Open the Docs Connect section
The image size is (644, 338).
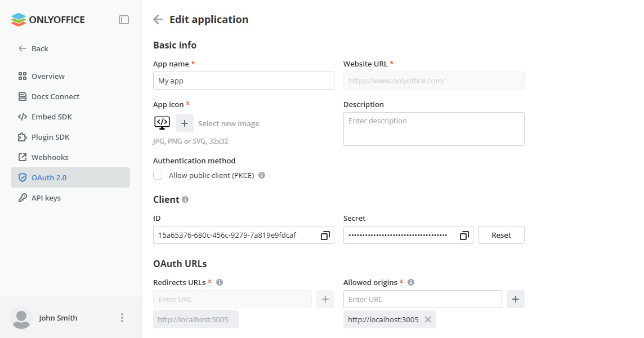(70, 96)
